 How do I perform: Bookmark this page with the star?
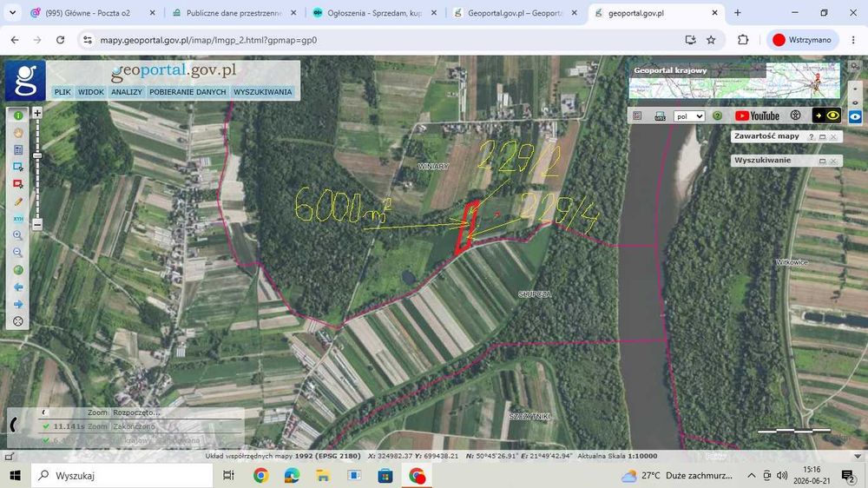[712, 40]
